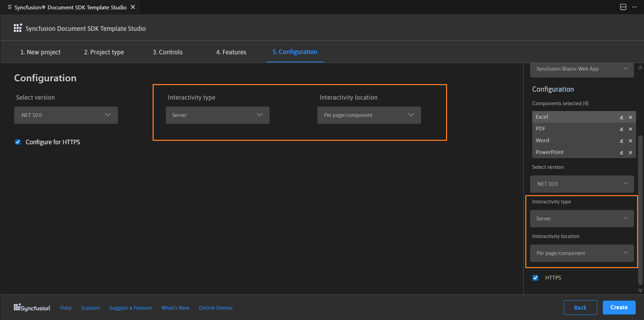This screenshot has height=320, width=644.
Task: Edit the Excel component settings
Action: (622, 117)
